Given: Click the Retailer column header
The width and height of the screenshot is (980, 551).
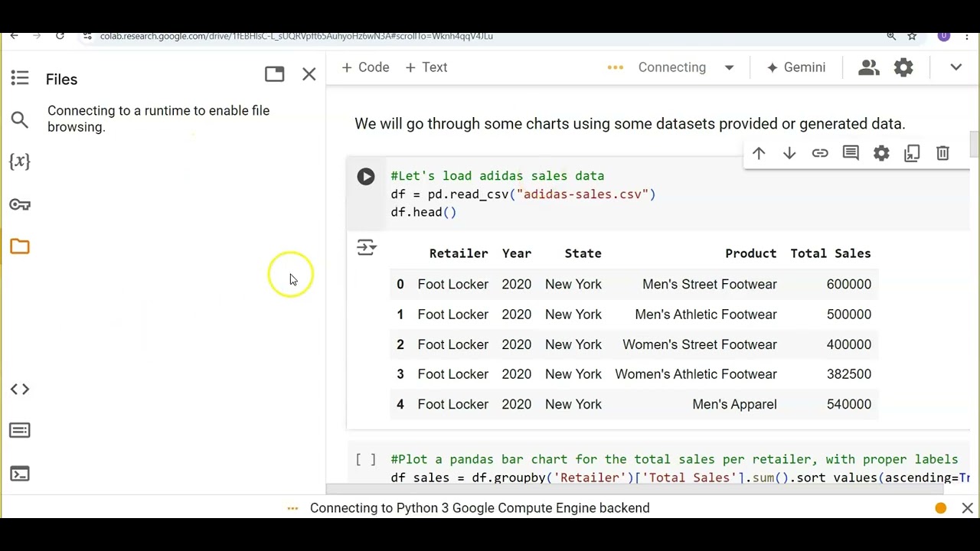Looking at the screenshot, I should click(x=459, y=253).
